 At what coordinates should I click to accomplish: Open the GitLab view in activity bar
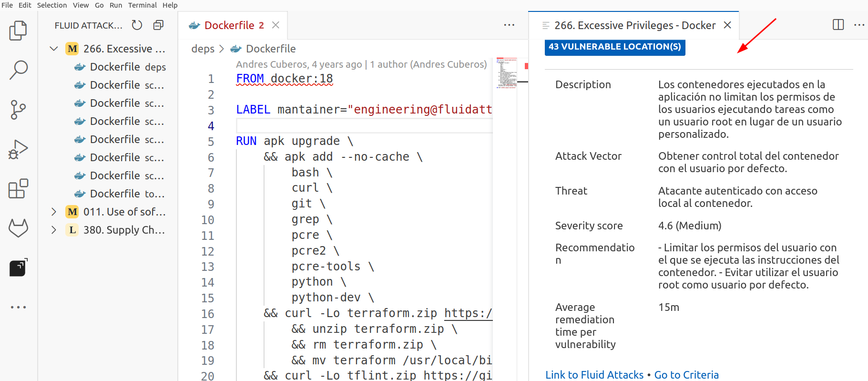click(18, 228)
